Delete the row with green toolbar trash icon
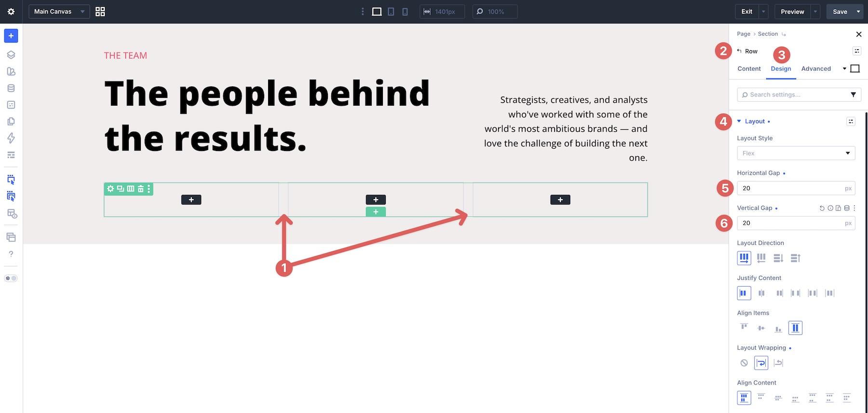This screenshot has width=868, height=413. [141, 189]
